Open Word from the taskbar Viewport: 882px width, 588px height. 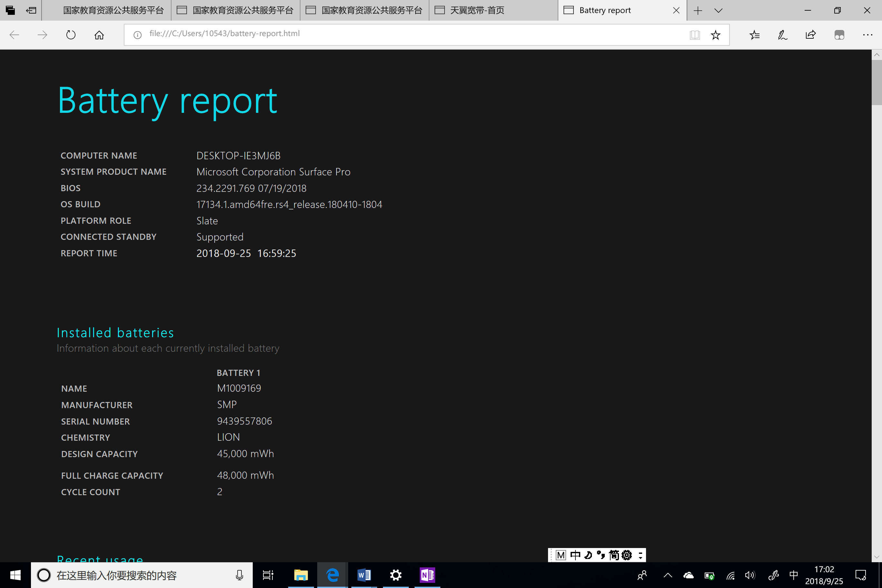pos(364,575)
